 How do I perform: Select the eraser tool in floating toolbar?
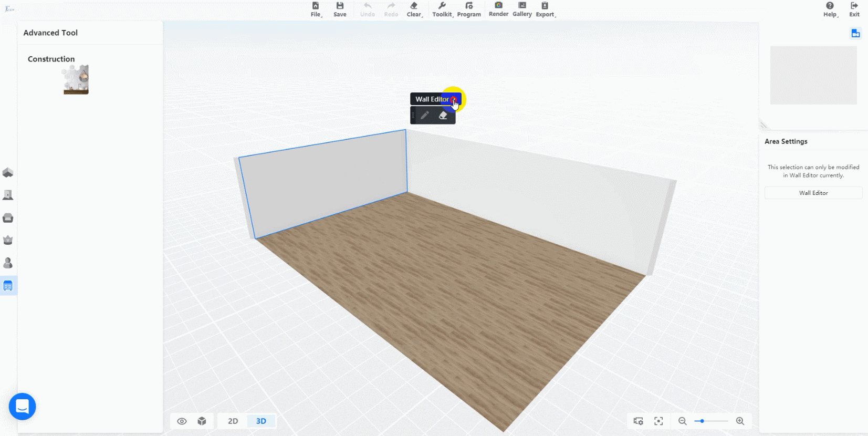pyautogui.click(x=443, y=116)
